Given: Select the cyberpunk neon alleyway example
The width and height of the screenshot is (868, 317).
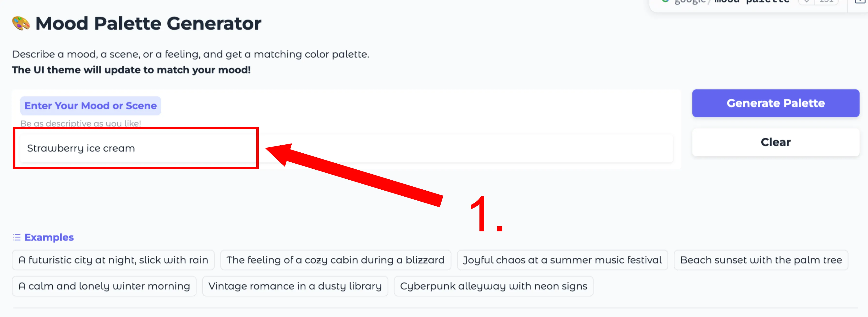Looking at the screenshot, I should (494, 286).
